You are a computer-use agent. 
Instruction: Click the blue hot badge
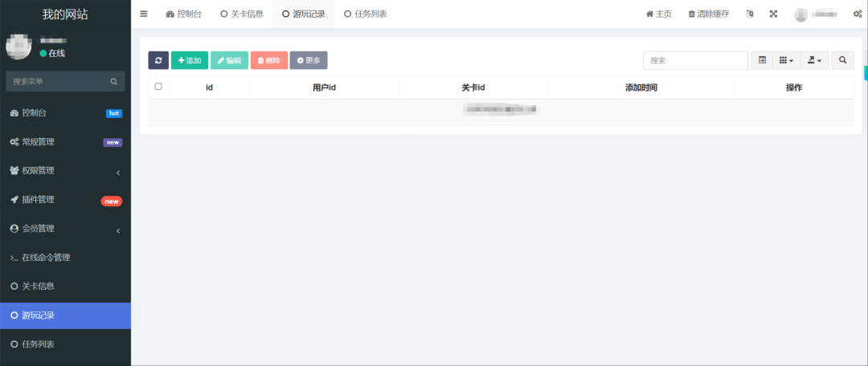click(114, 113)
